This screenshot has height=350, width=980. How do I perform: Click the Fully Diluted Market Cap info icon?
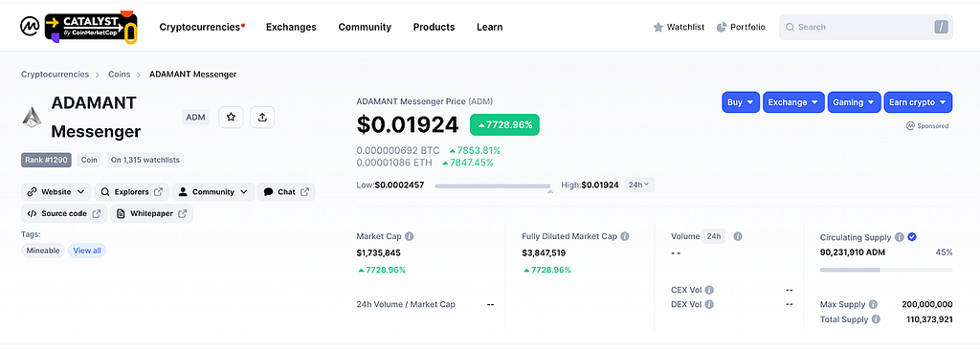coord(624,237)
